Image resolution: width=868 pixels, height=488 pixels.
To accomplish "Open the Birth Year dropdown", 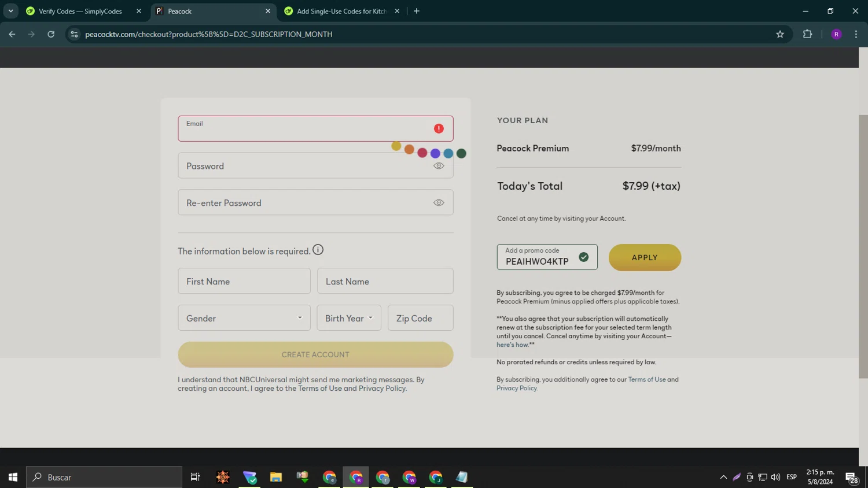I will [x=349, y=318].
